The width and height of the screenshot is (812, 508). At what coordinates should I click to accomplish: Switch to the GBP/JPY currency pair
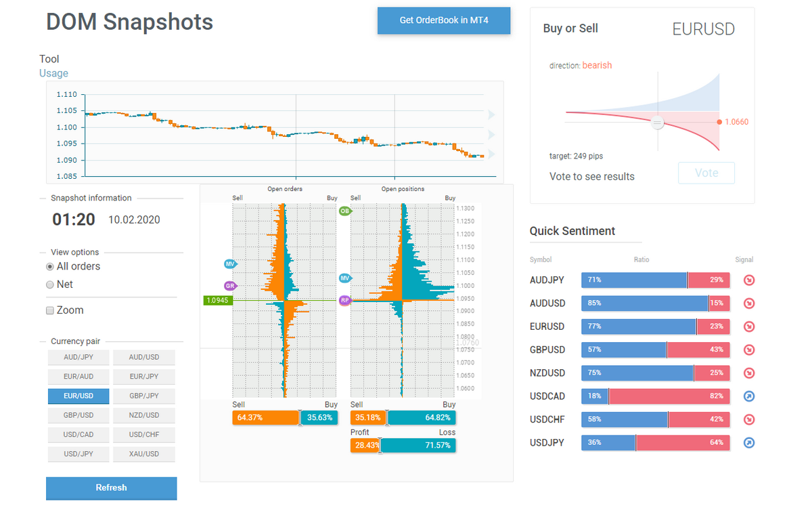(143, 396)
